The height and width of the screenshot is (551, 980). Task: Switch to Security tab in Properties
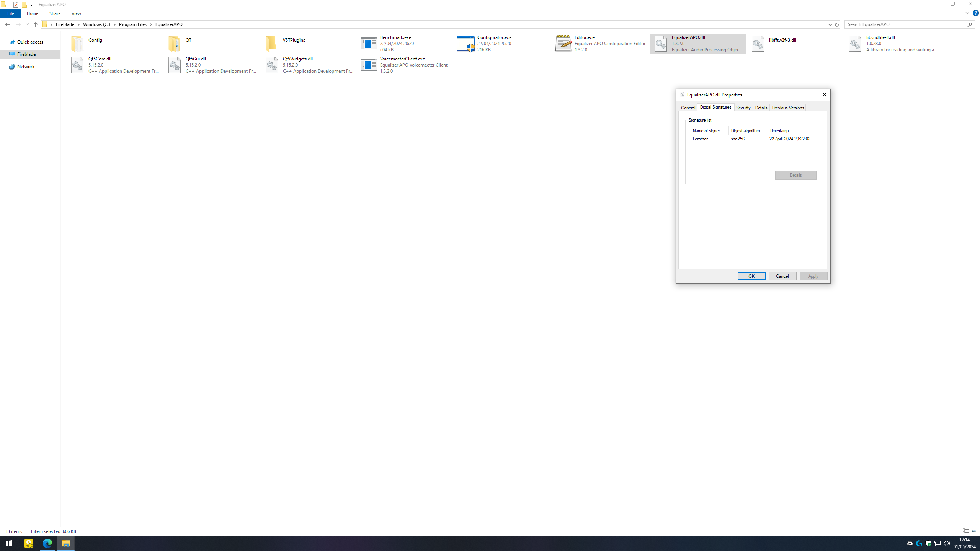click(x=743, y=108)
